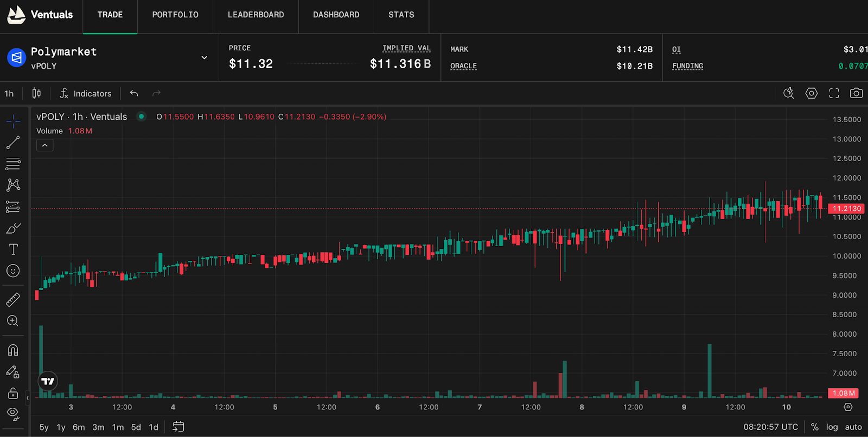Viewport: 868px width, 437px height.
Task: Click the 08:20:57 UTC timezone display
Action: 770,427
